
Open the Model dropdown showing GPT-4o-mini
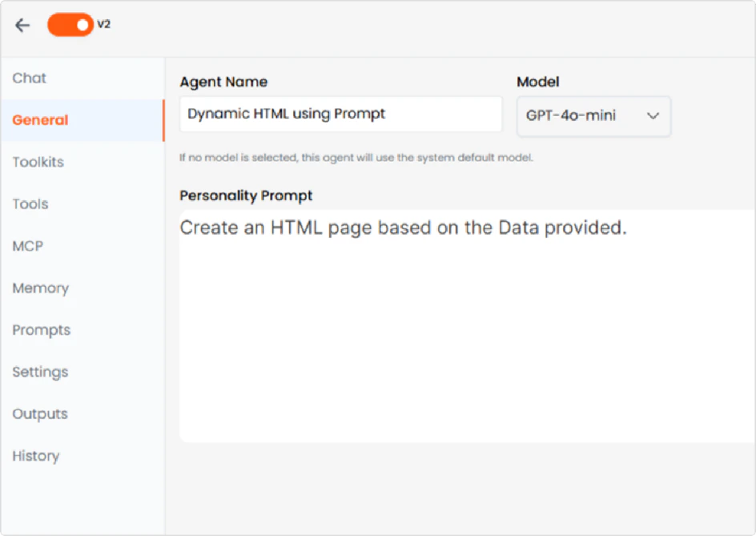coord(593,115)
